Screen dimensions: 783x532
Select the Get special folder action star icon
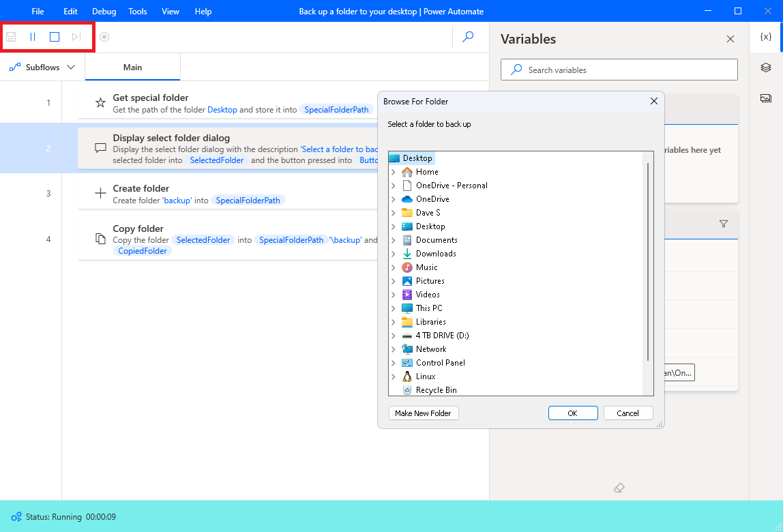click(x=100, y=103)
